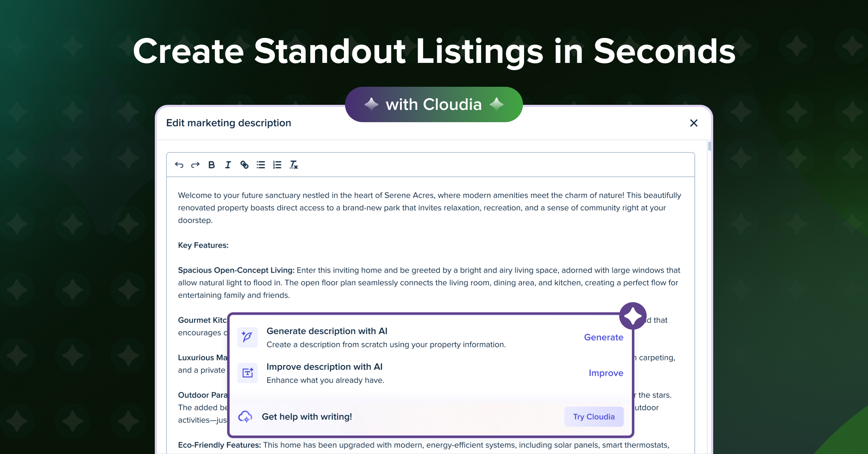Toggle bold formatting
Image resolution: width=868 pixels, height=454 pixels.
[212, 165]
